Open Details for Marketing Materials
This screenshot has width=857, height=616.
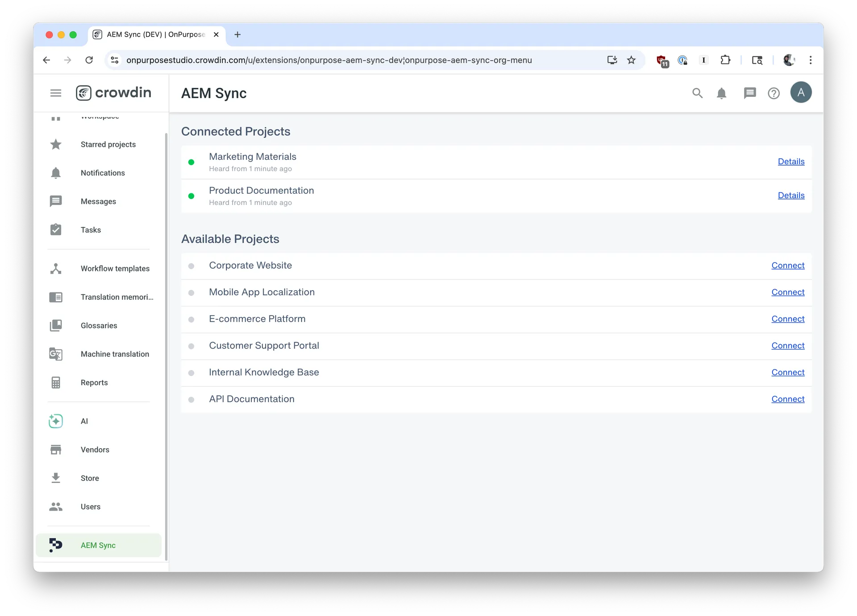point(791,162)
